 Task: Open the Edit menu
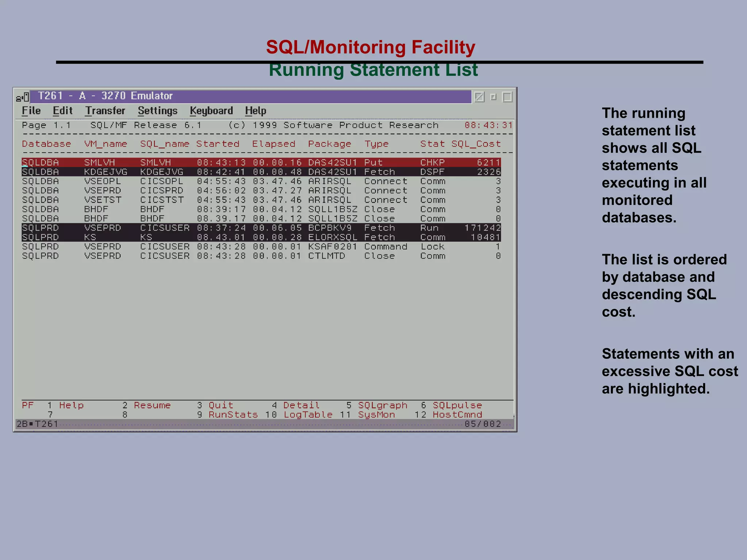coord(62,111)
